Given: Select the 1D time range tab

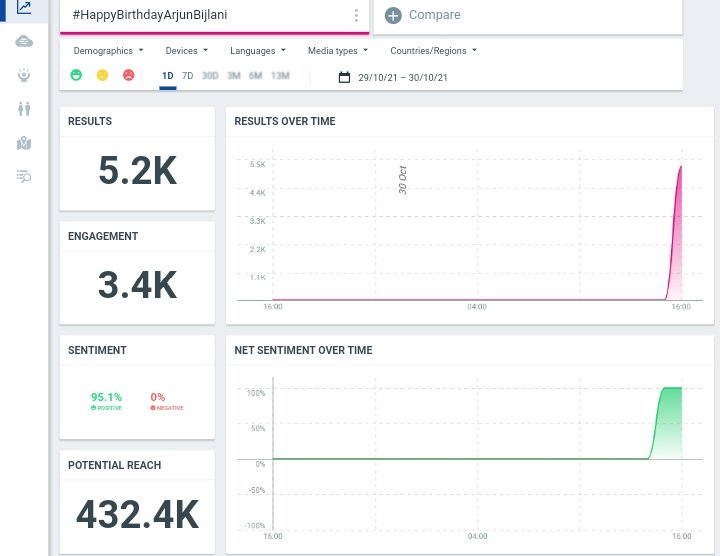Looking at the screenshot, I should (x=168, y=76).
